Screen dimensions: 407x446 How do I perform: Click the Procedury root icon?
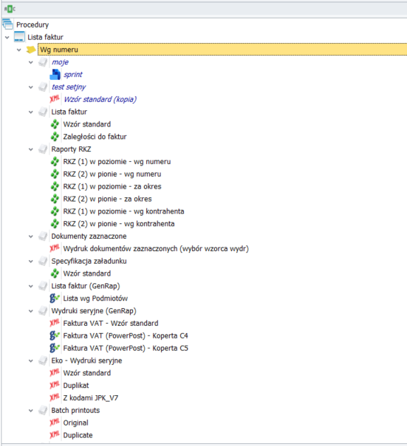(8, 24)
